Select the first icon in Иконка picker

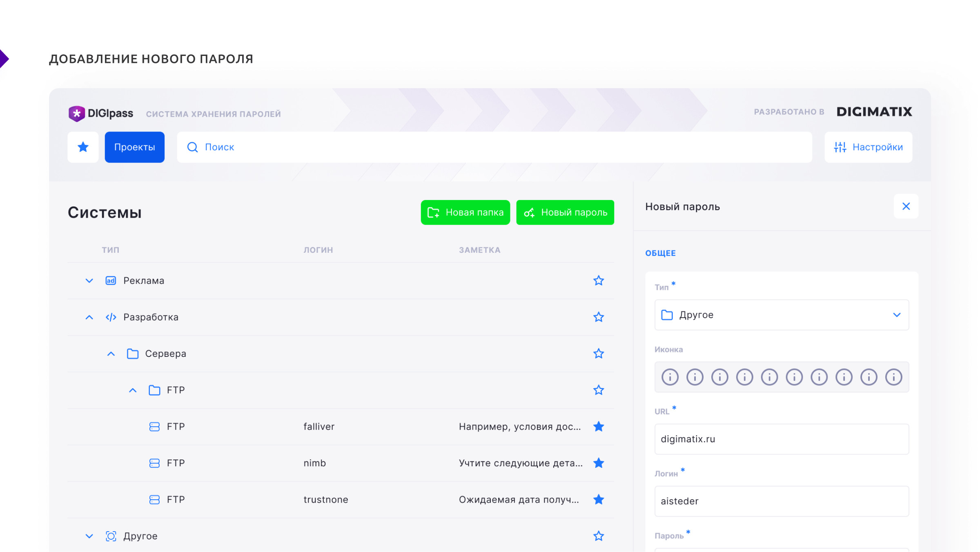[670, 377]
